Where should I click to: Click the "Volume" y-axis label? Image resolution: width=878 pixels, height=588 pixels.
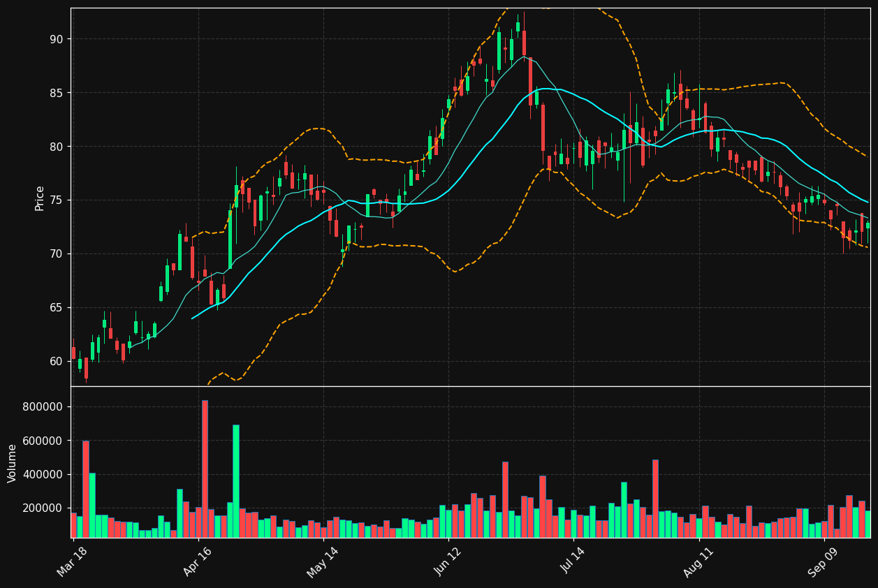(12, 463)
